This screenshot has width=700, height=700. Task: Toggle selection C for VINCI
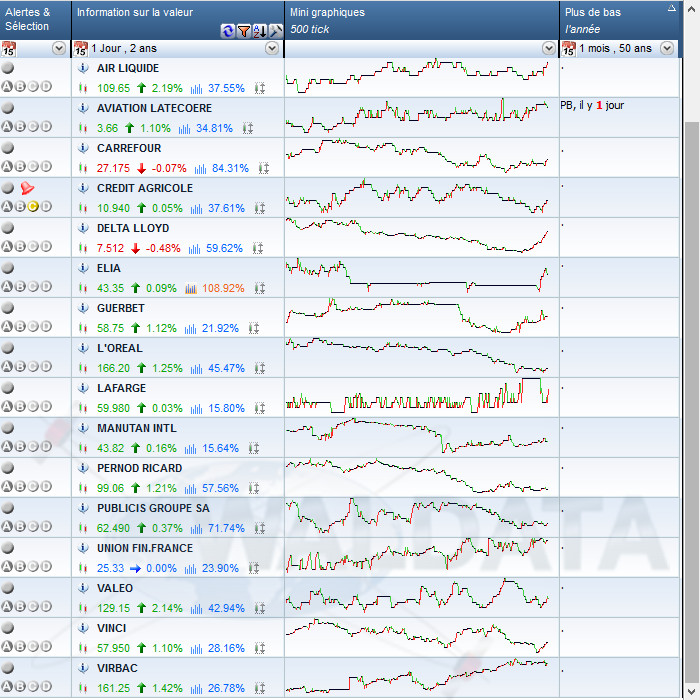(33, 646)
